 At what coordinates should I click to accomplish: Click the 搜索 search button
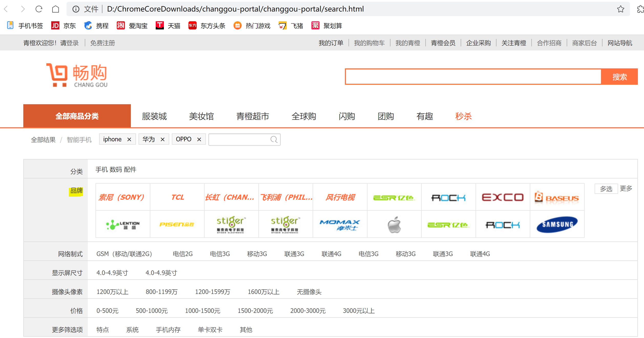point(619,77)
